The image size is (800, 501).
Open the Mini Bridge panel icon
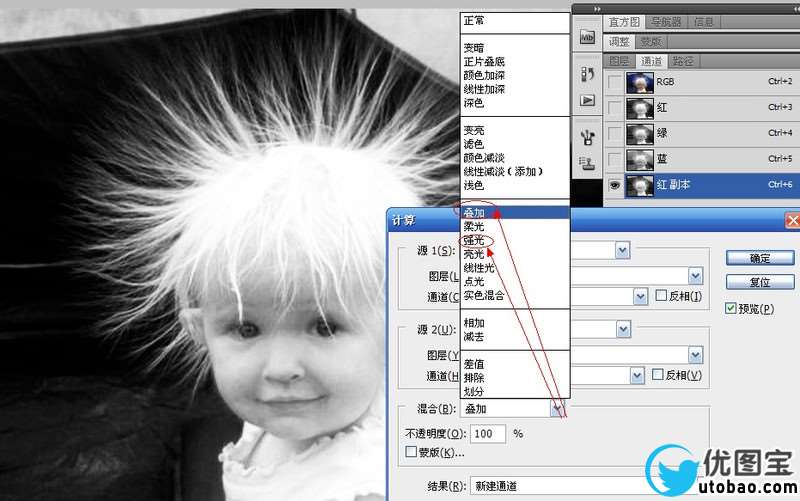coord(587,38)
